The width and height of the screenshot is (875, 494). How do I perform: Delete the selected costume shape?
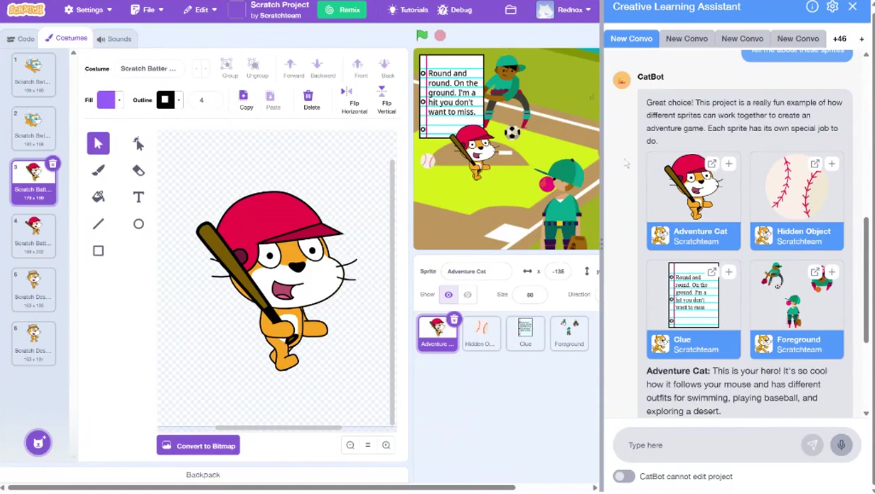point(308,99)
